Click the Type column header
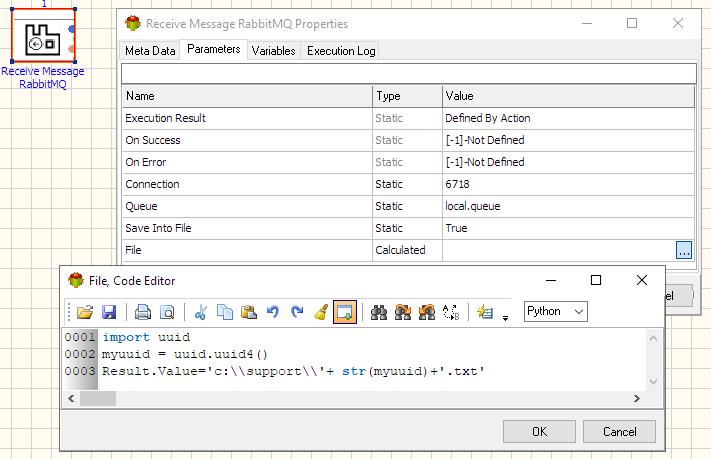The height and width of the screenshot is (459, 711). [407, 96]
